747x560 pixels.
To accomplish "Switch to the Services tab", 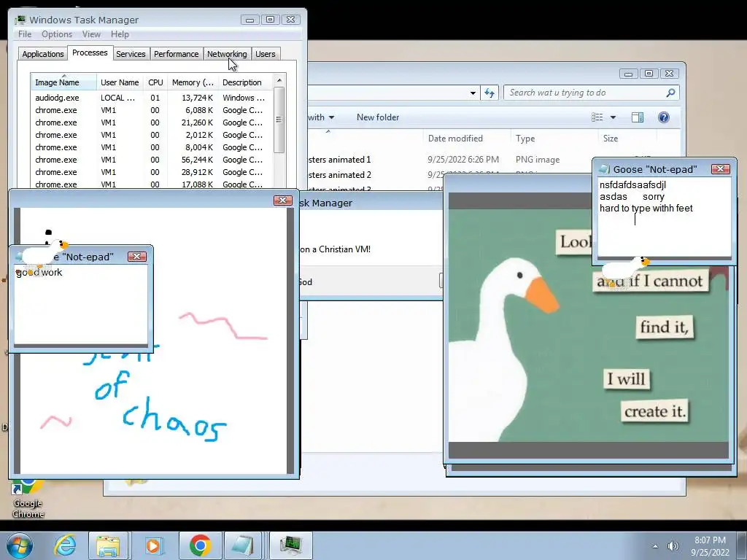I will coord(131,54).
